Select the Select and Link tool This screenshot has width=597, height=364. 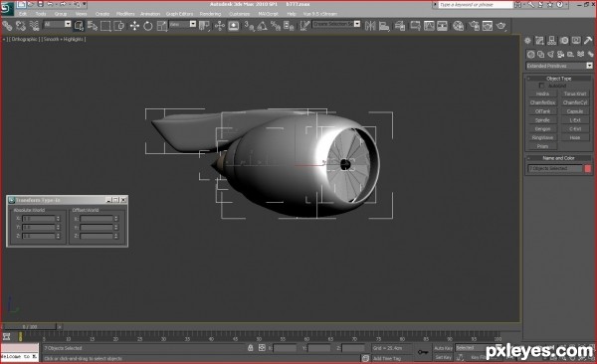[x=7, y=26]
